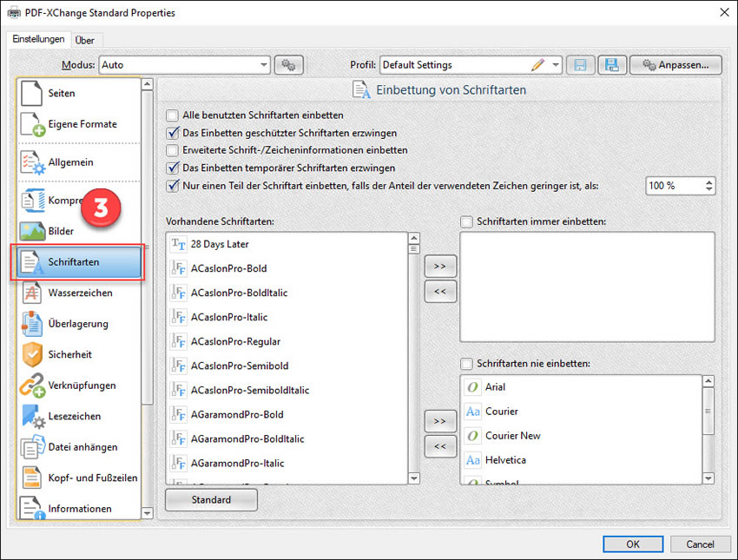Screen dimensions: 738x560
Task: Select the AGaramondPro-Italic font
Action: 287,464
